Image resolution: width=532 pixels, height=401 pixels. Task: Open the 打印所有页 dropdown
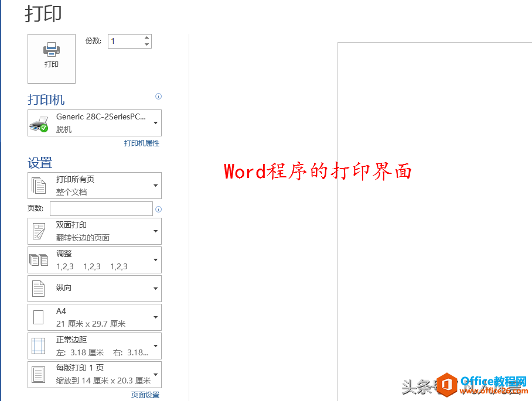[95, 186]
